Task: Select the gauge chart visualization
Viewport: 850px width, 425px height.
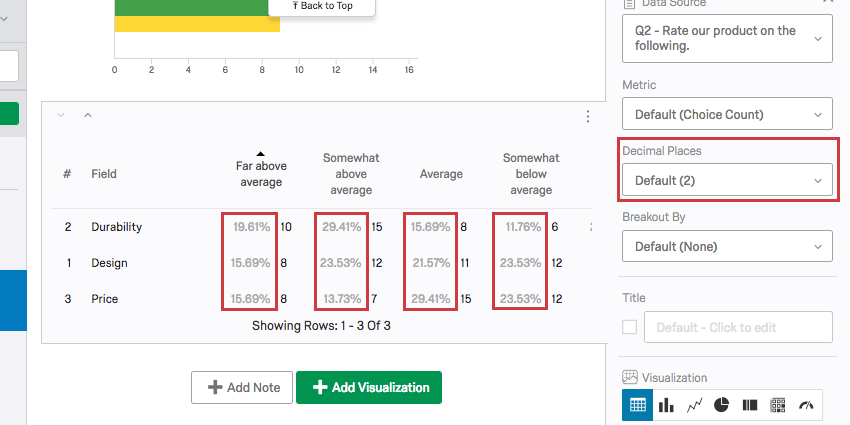Action: (806, 405)
